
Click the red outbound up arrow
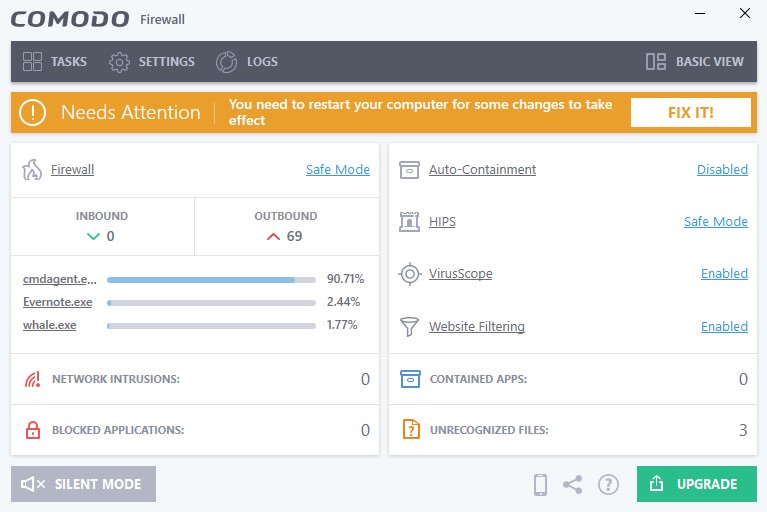coord(273,237)
